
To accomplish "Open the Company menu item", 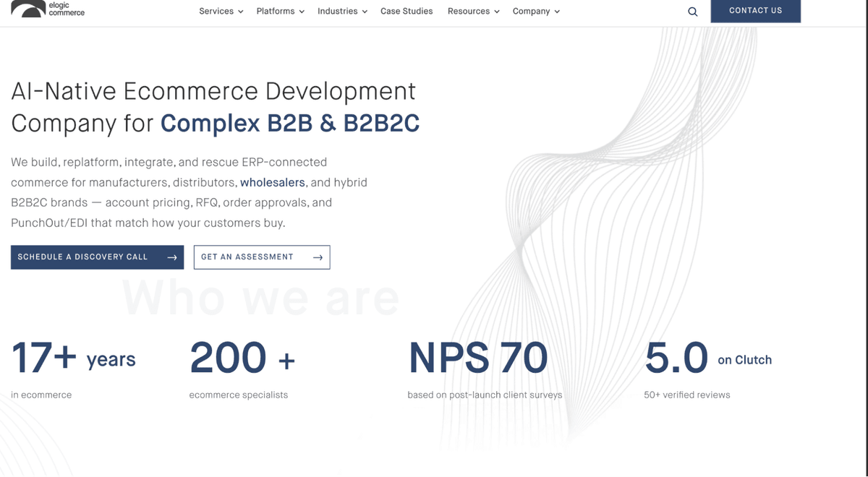I will pos(537,12).
